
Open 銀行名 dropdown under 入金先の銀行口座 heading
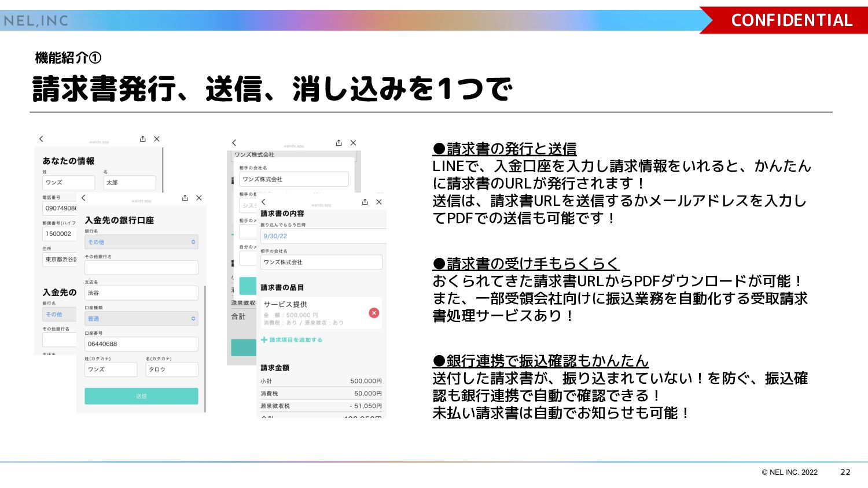[x=141, y=242]
